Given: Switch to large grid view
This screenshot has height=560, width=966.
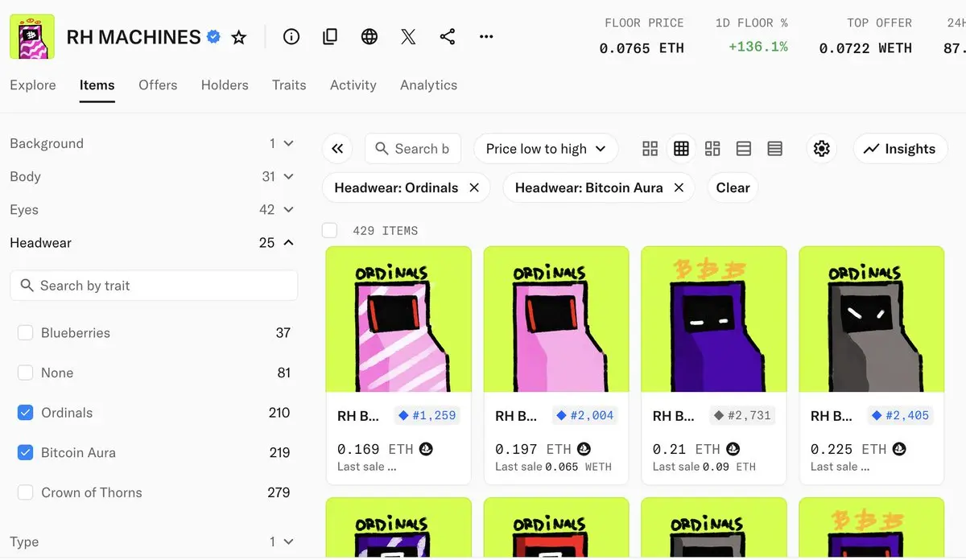Looking at the screenshot, I should [650, 149].
